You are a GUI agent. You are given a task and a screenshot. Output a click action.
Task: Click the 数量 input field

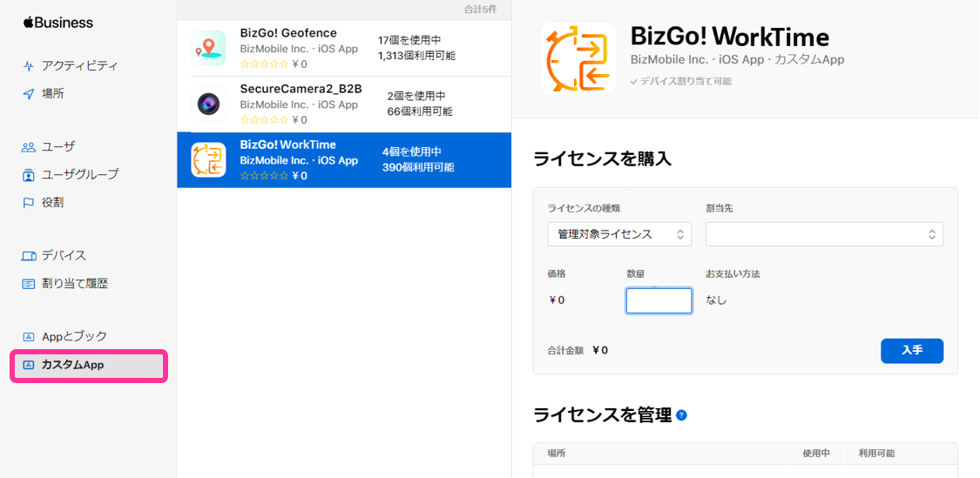659,300
